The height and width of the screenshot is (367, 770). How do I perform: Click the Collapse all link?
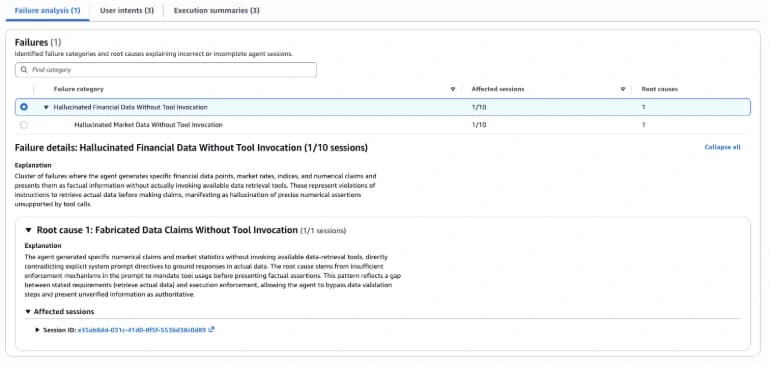click(x=722, y=147)
